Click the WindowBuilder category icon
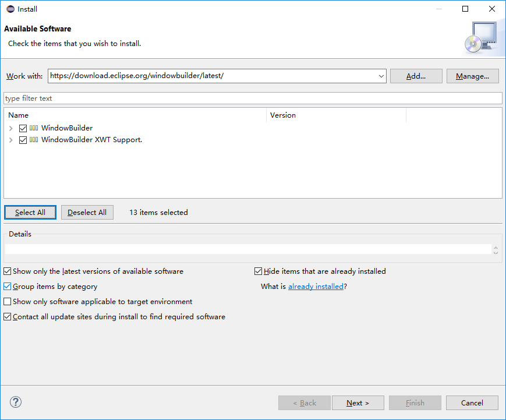Viewport: 506px width, 420px height. click(x=34, y=128)
